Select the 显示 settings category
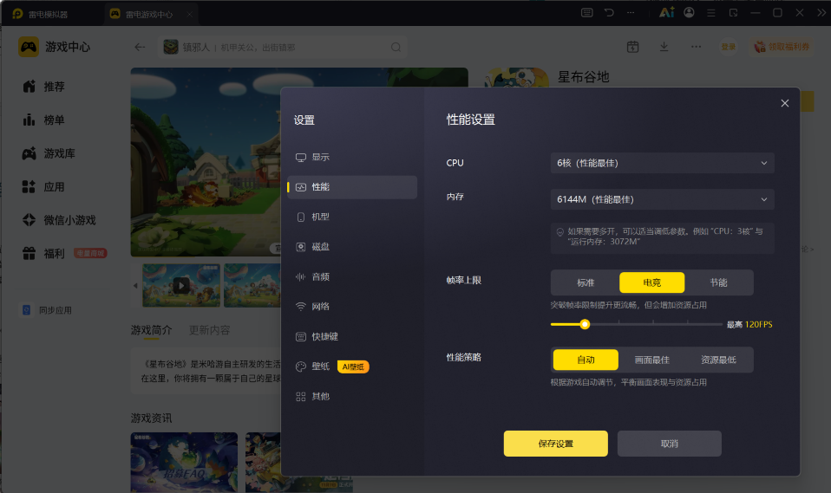 click(x=352, y=157)
